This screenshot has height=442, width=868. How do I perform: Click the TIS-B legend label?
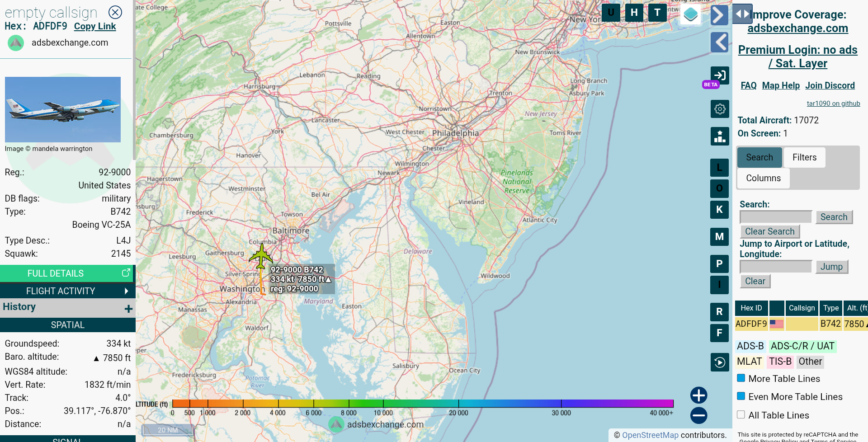pos(781,362)
